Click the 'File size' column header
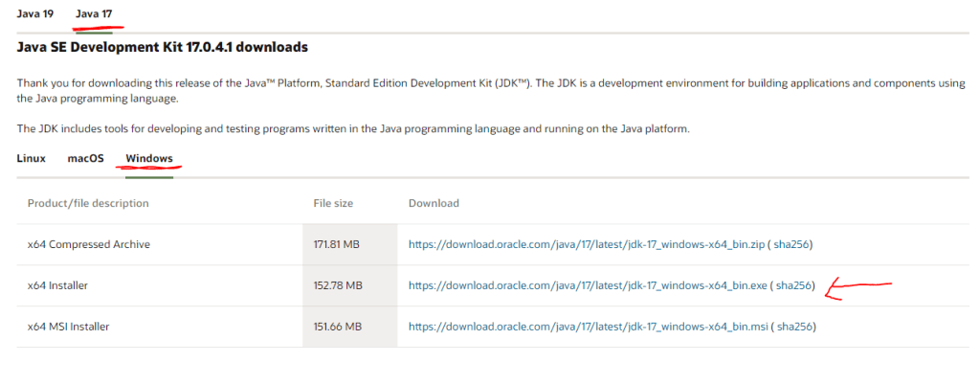980x385 pixels. pyautogui.click(x=333, y=203)
